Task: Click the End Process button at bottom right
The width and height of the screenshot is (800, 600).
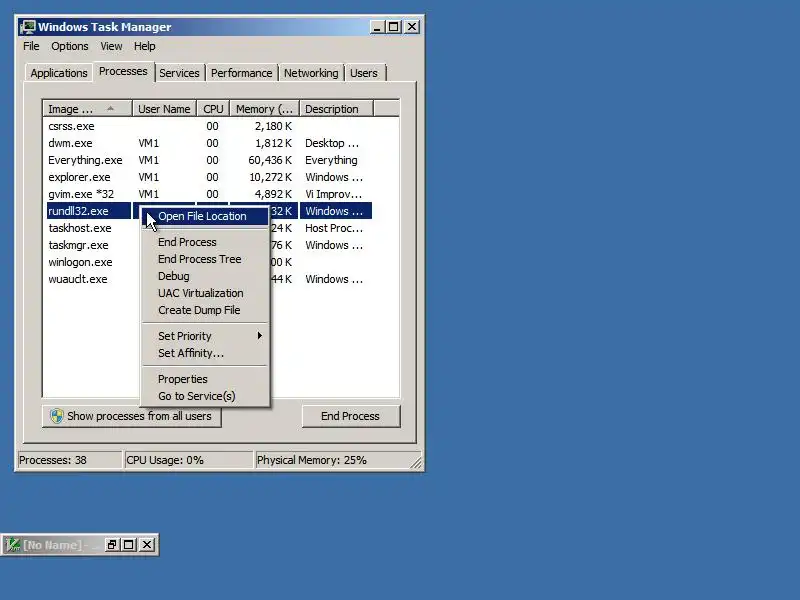Action: coord(351,416)
